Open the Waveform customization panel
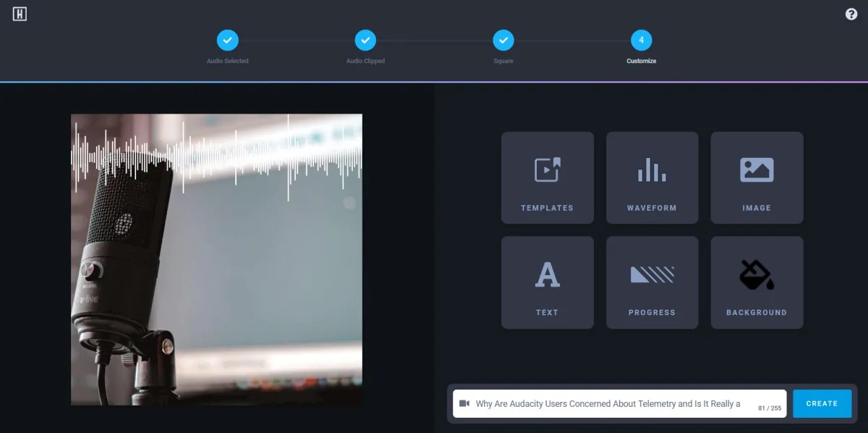 652,177
